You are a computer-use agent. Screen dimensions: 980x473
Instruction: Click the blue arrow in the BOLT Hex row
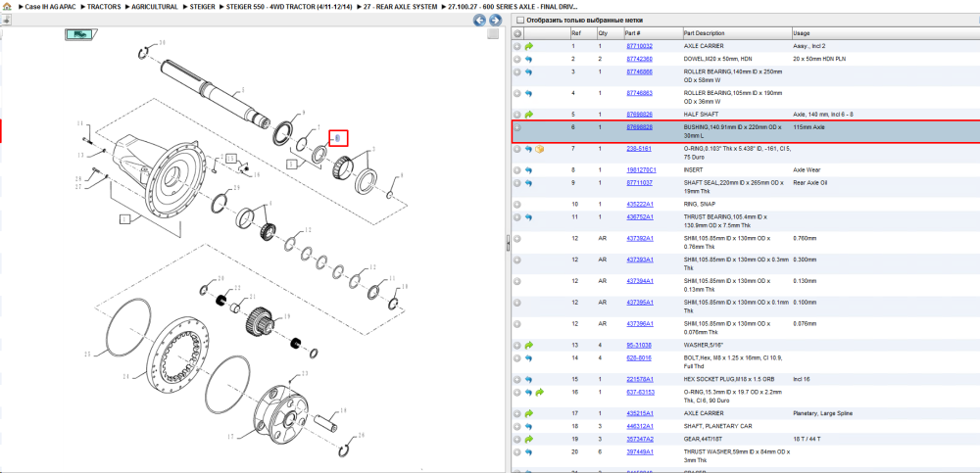pos(529,358)
